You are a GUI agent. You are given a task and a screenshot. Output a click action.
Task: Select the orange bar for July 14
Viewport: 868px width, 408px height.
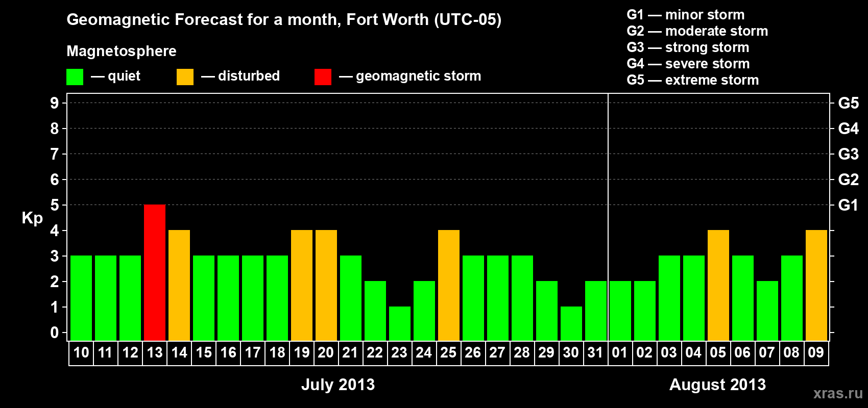179,285
